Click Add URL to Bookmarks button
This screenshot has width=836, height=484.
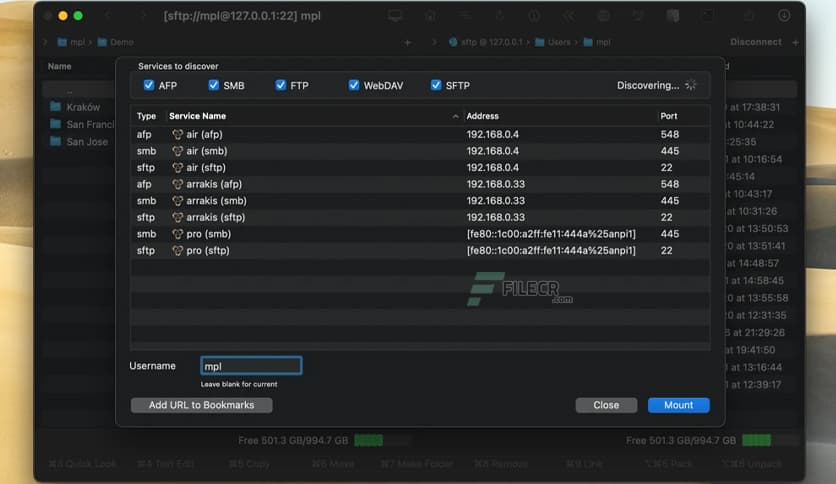(202, 405)
